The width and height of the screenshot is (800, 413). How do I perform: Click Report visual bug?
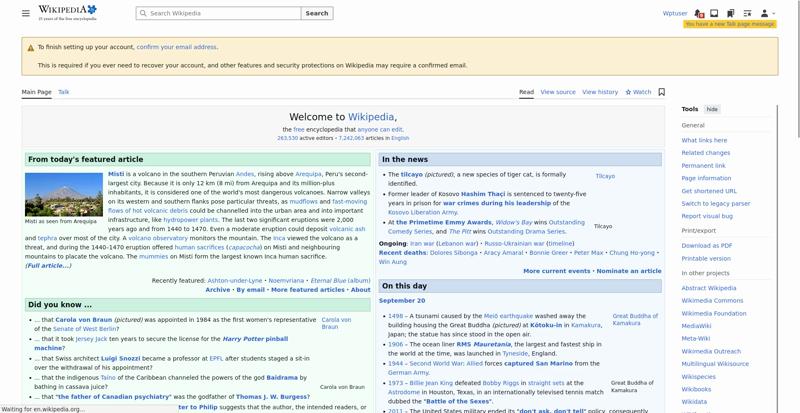point(707,216)
